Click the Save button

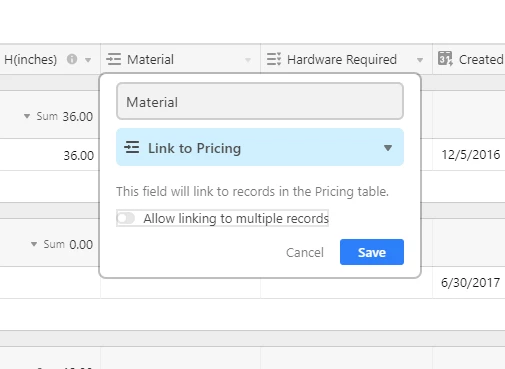click(372, 252)
